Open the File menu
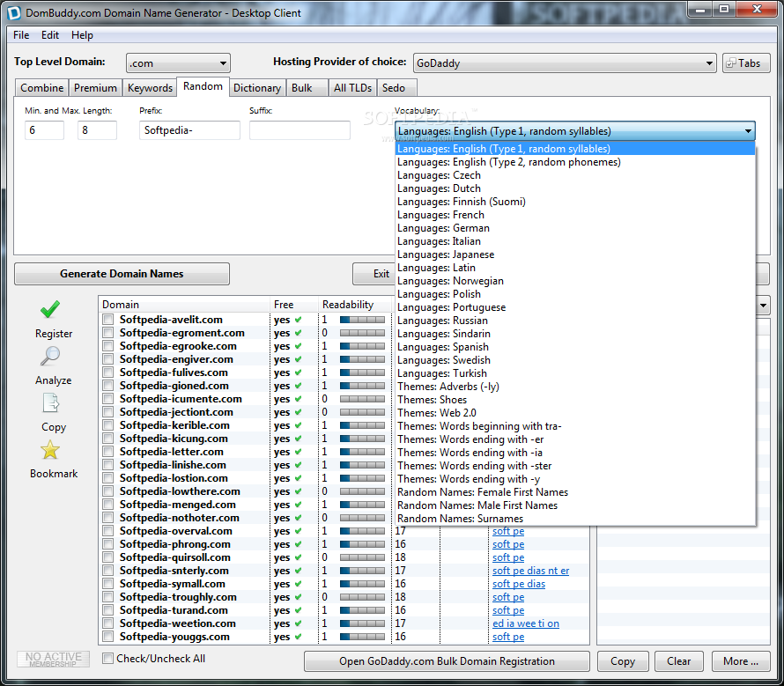 tap(21, 35)
